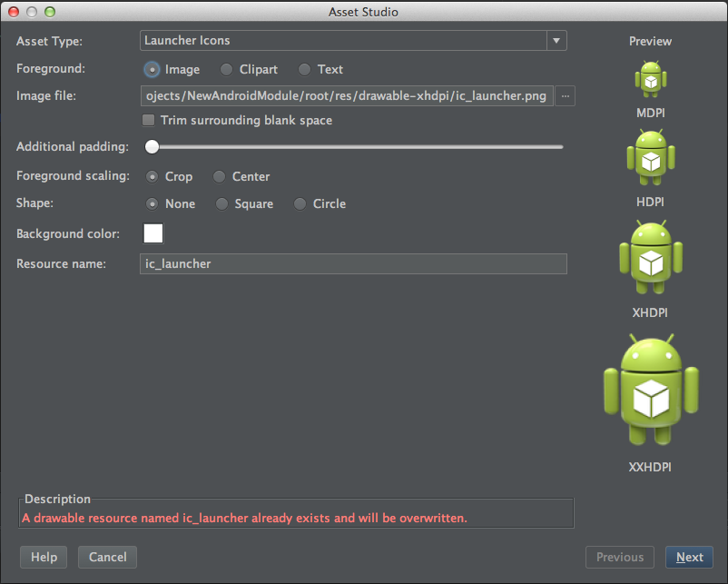The width and height of the screenshot is (728, 584).
Task: Click the red overwrite warning text
Action: coord(245,518)
